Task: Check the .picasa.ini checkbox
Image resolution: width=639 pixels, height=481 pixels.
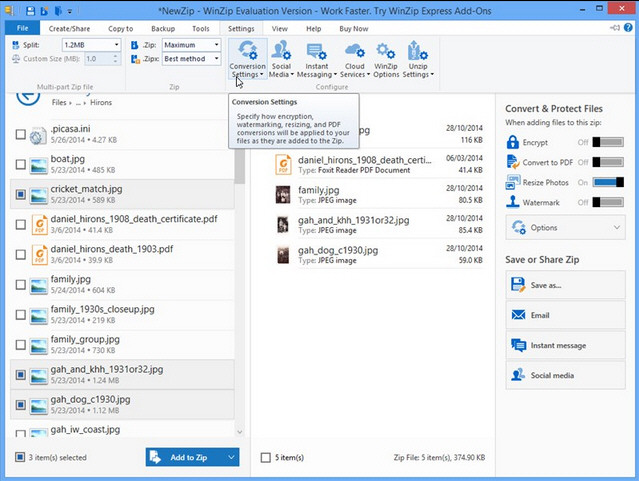Action: pyautogui.click(x=20, y=134)
